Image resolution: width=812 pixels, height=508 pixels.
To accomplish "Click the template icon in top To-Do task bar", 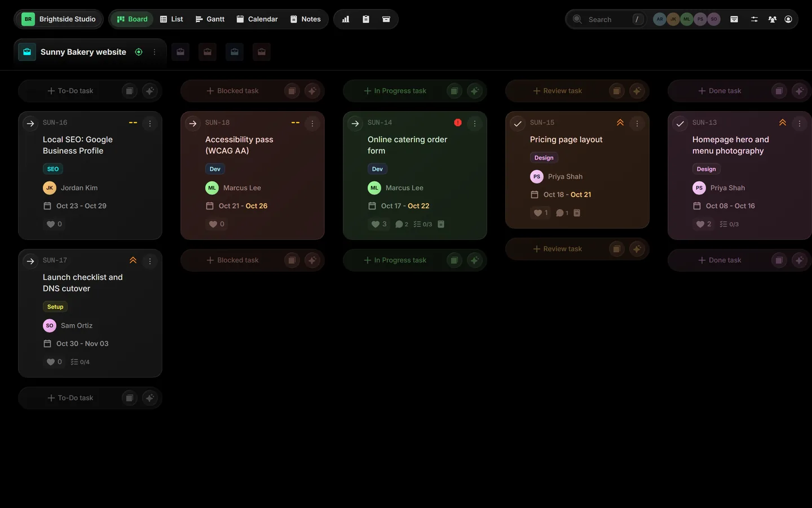I will coord(130,91).
